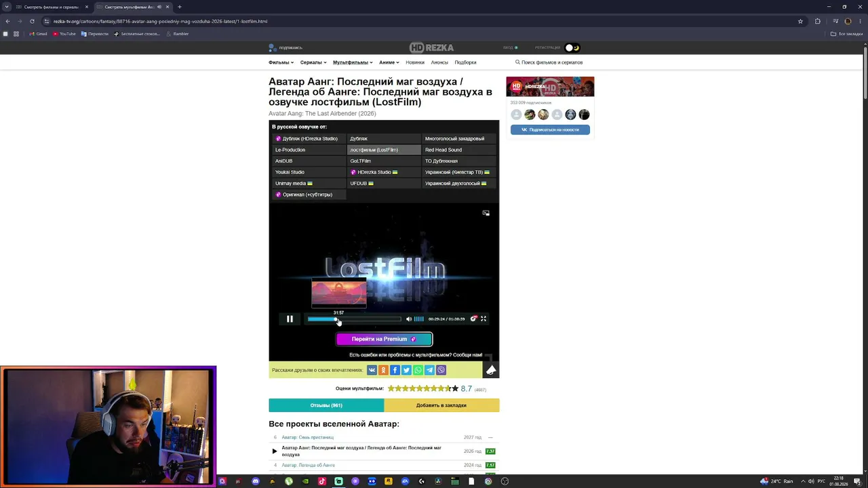Seek within the video progress bar
Screen dimensions: 868x488
(354, 319)
